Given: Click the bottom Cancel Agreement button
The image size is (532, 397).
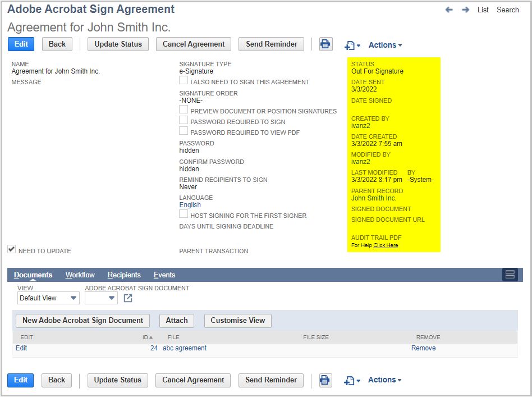Looking at the screenshot, I should [193, 380].
